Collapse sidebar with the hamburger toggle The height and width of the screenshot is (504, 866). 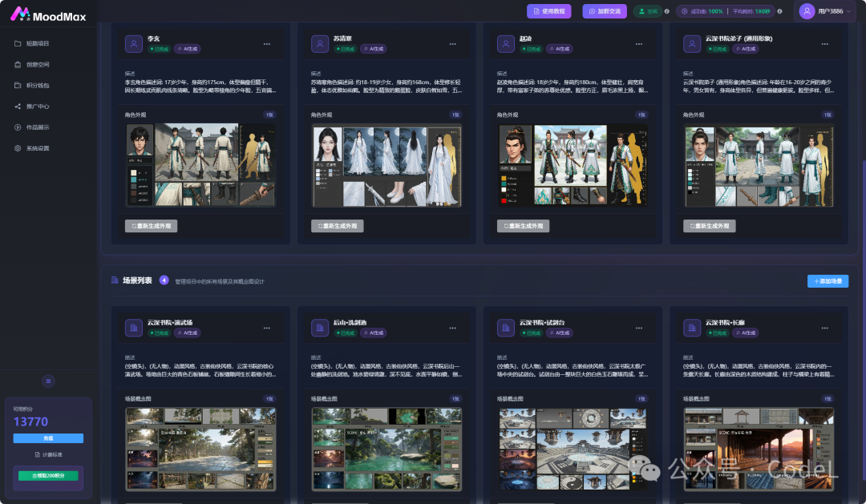pyautogui.click(x=48, y=381)
